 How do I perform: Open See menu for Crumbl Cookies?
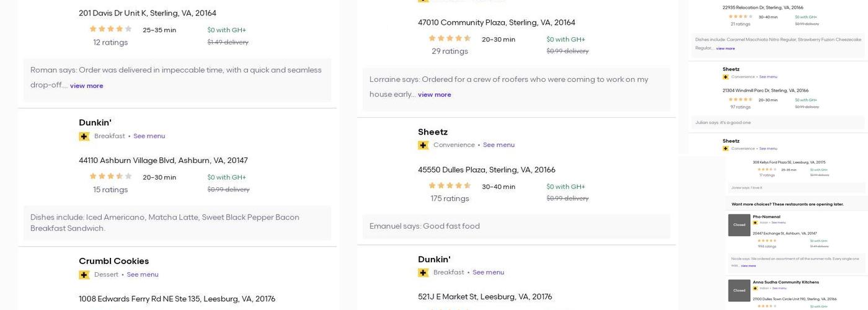pyautogui.click(x=143, y=275)
